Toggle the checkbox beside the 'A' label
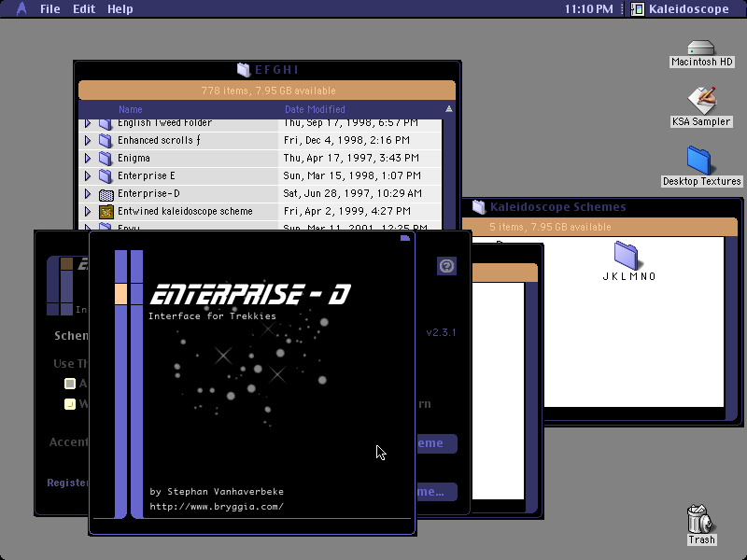747x560 pixels. point(70,384)
